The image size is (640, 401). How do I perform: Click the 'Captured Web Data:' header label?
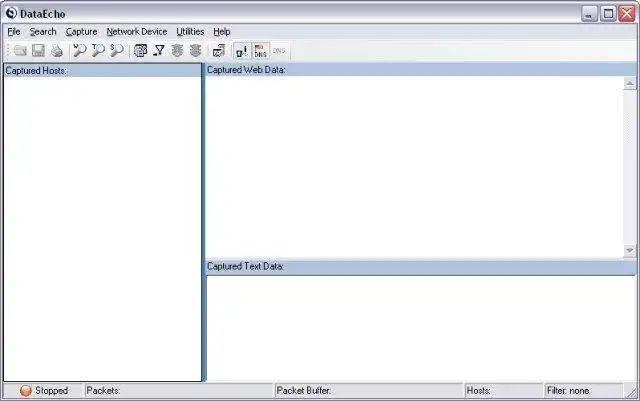pos(246,70)
